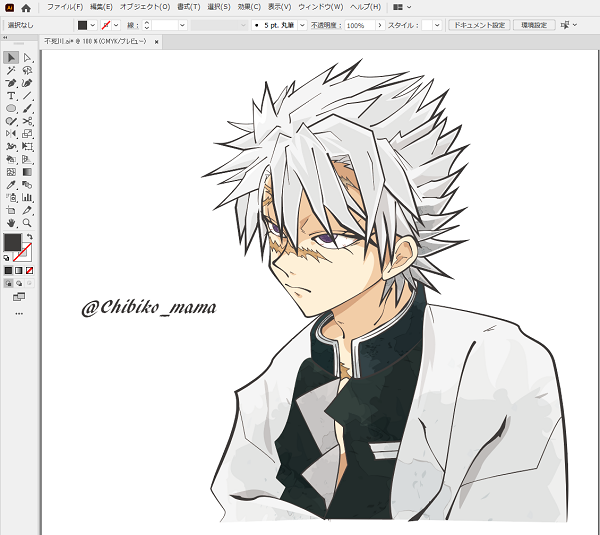The width and height of the screenshot is (600, 535).
Task: Click the Home icon
Action: pyautogui.click(x=26, y=7)
